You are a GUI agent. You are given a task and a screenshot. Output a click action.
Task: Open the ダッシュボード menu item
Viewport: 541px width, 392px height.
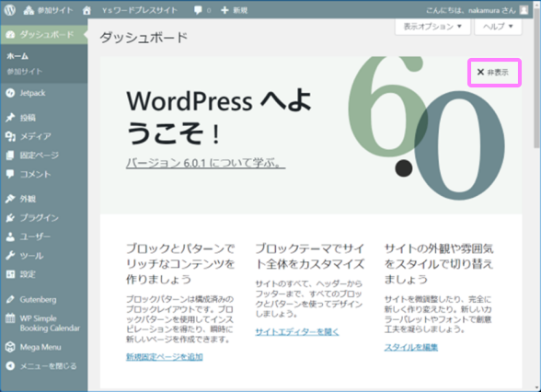(x=44, y=35)
